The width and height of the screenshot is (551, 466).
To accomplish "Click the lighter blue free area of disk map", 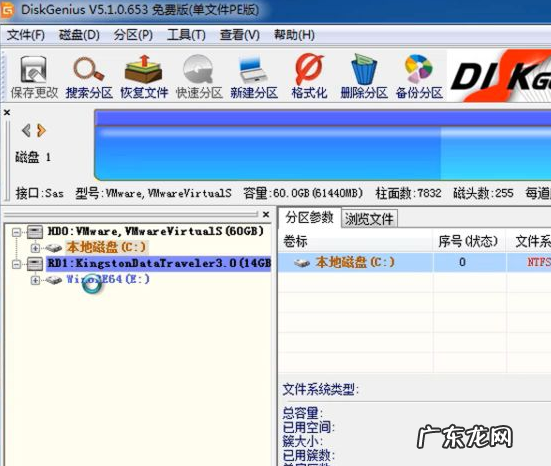I will coord(495,154).
